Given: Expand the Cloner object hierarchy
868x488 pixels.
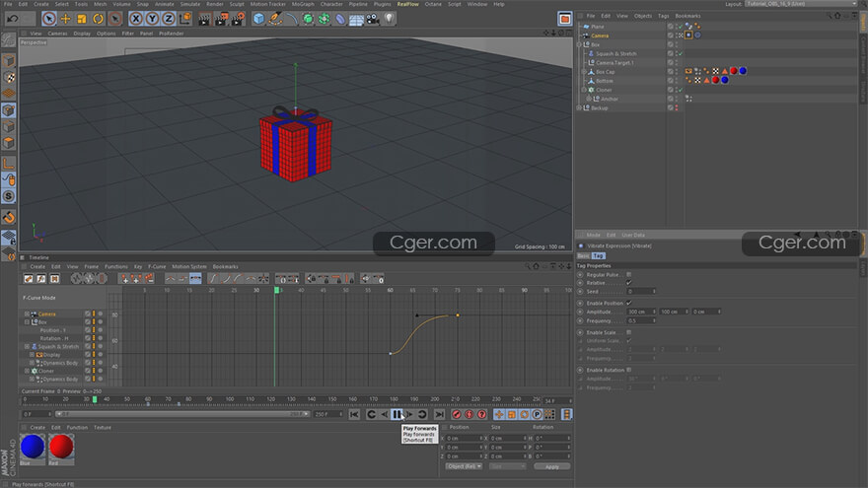Looking at the screenshot, I should click(x=584, y=90).
